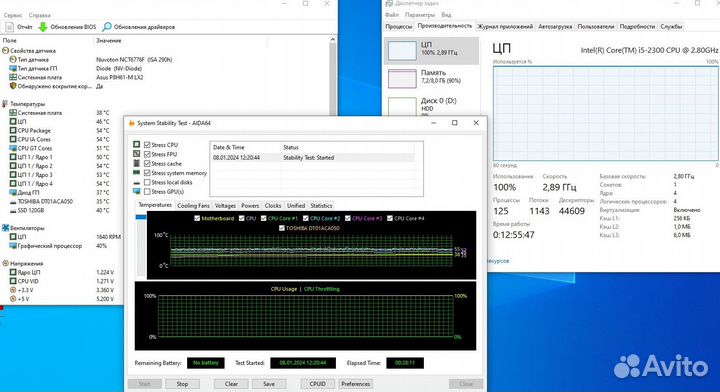Open the Справка menu in AIDA64
The width and height of the screenshot is (720, 392).
click(39, 15)
